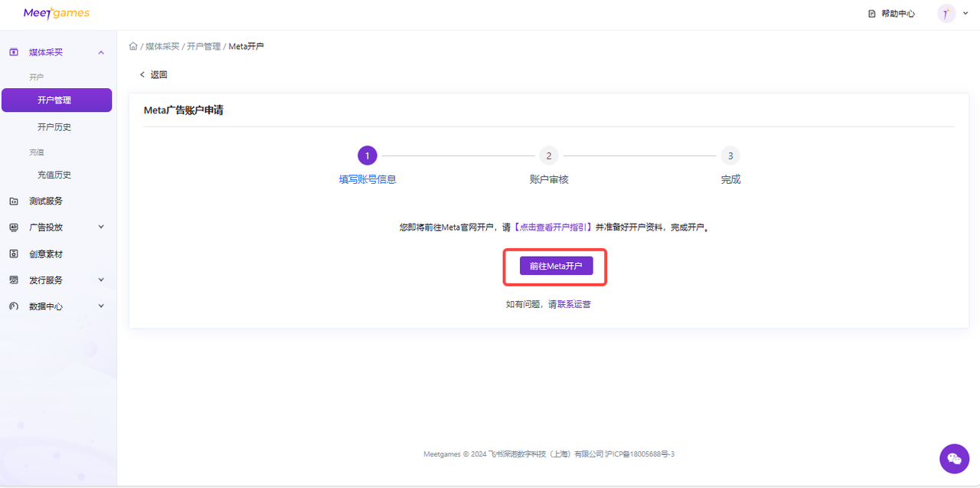Click Meta开户 in the breadcrumb
980x488 pixels.
(x=246, y=47)
